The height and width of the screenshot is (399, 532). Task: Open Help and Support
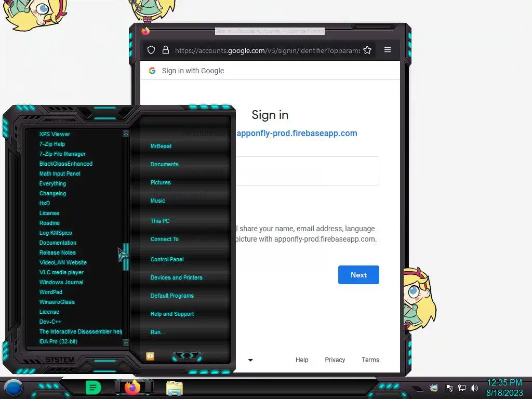(x=172, y=314)
